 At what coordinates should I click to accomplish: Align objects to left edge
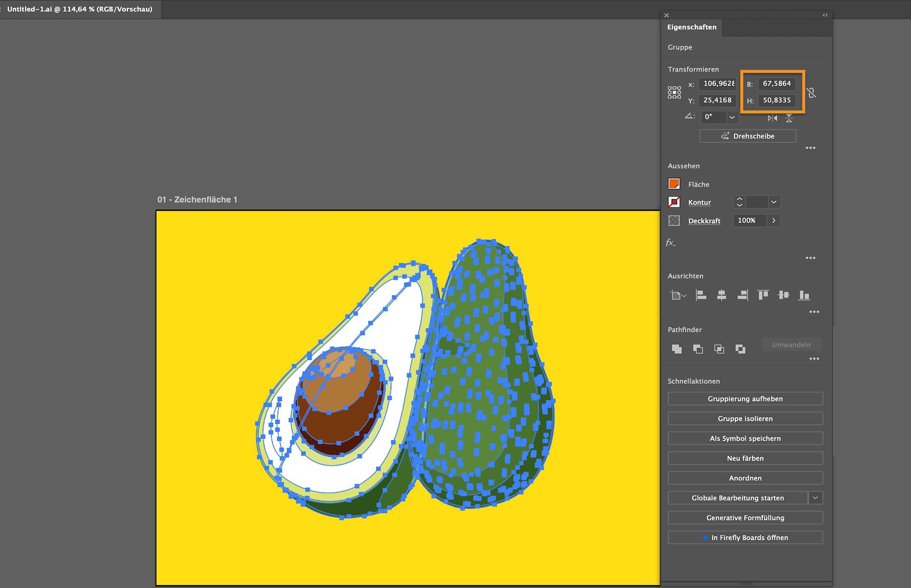pos(701,295)
